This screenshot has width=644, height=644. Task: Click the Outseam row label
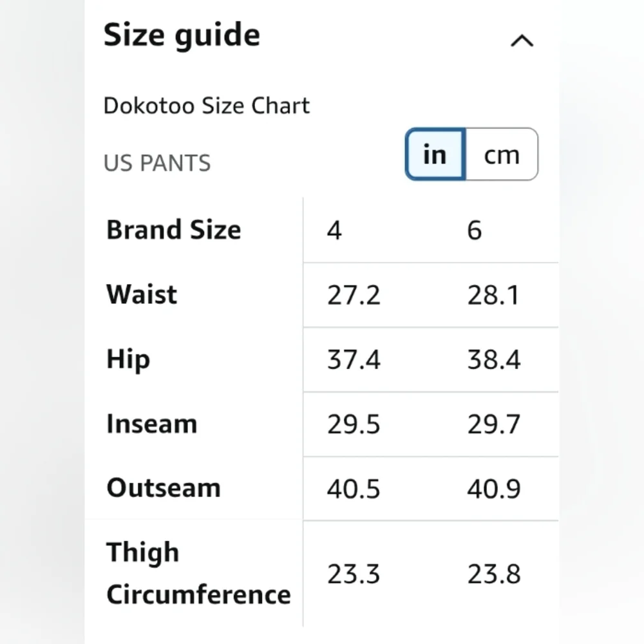(163, 488)
